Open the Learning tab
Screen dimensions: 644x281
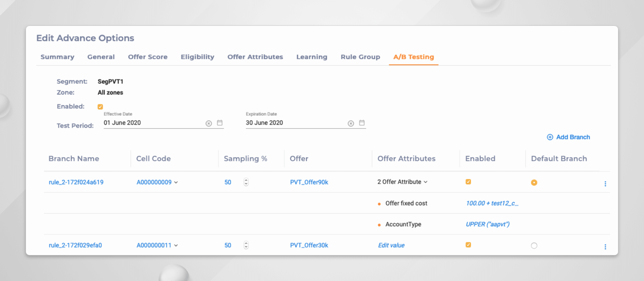[x=312, y=57]
